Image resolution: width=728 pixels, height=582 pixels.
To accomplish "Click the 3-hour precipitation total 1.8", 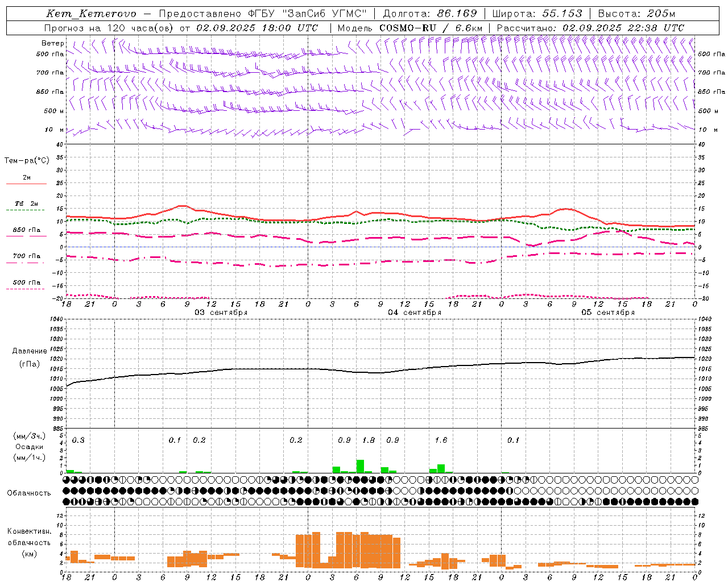I will 369,440.
